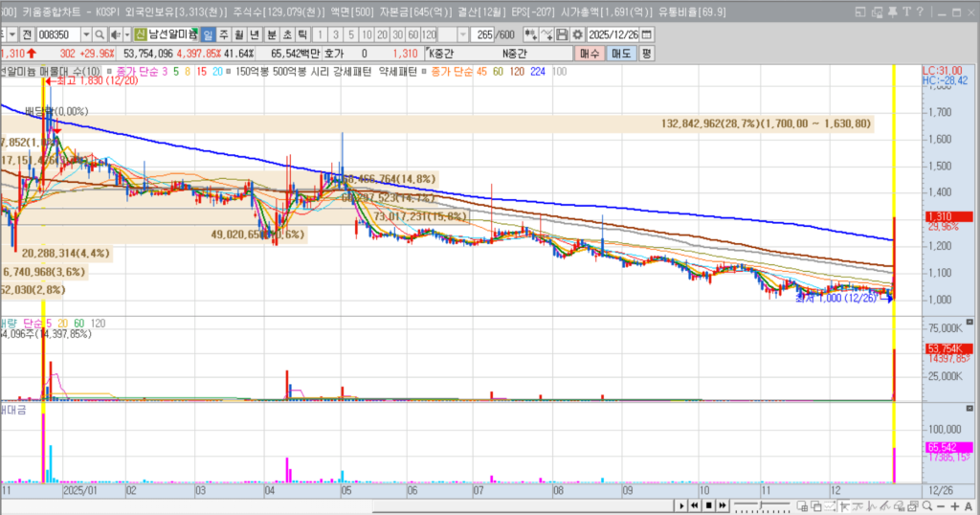Open the dropdown arrow beside speaker icon
The image size is (980, 515).
tap(127, 35)
